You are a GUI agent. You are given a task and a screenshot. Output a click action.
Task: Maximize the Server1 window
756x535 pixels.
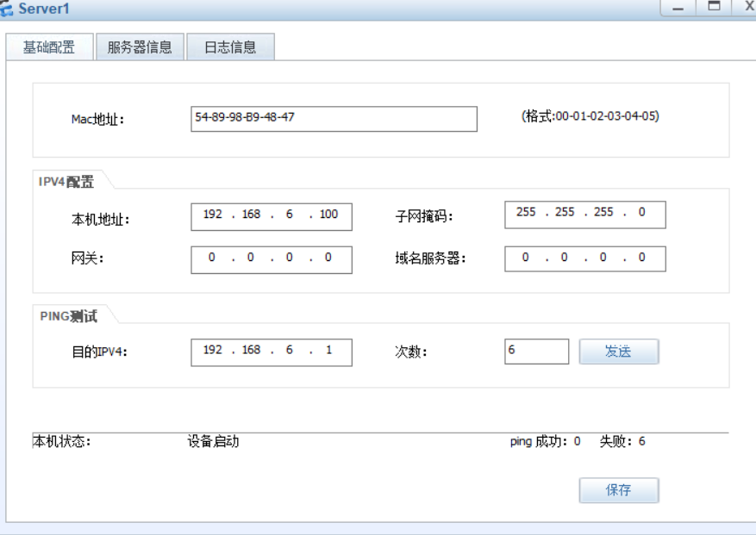tap(714, 7)
